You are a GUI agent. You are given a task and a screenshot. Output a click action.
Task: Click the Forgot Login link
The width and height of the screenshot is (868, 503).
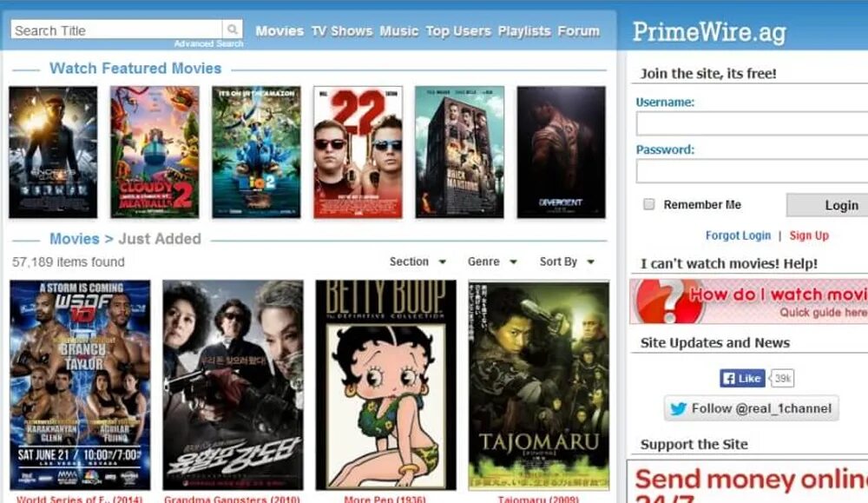pyautogui.click(x=738, y=235)
